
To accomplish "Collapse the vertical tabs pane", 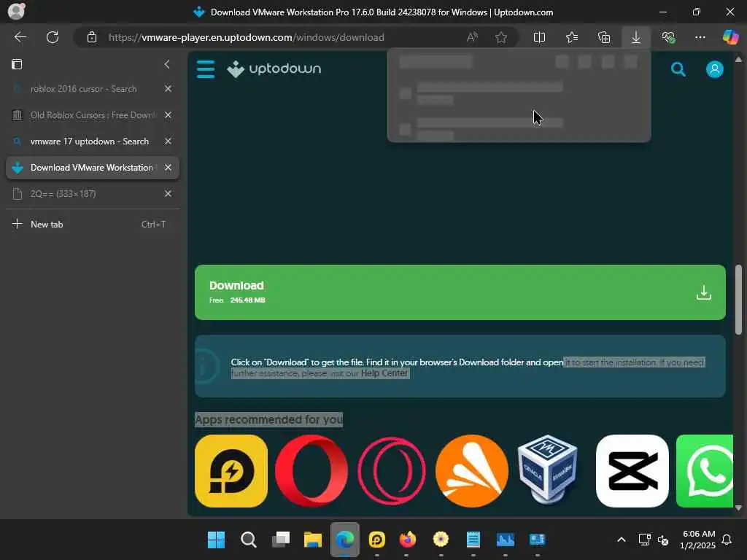I will point(167,64).
